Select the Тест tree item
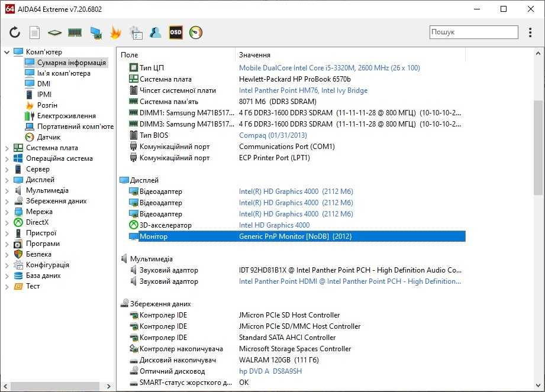Screen dimensions: 545x392 33,286
